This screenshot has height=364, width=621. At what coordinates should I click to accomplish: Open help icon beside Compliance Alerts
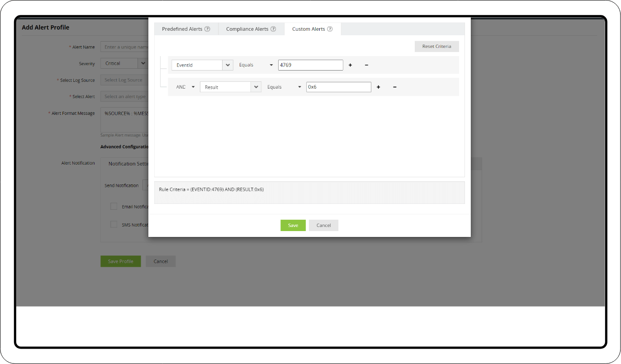(273, 29)
